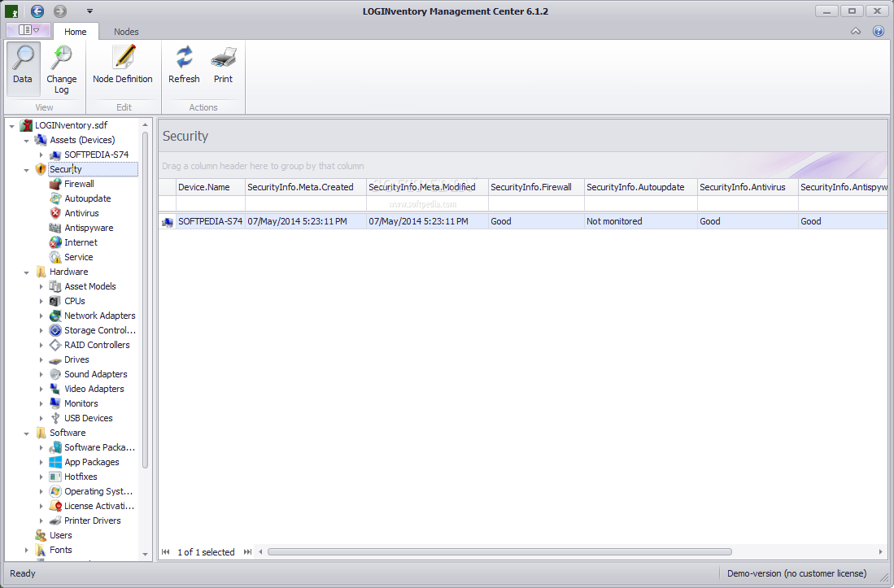Select the Printer Drivers icon

pyautogui.click(x=55, y=520)
